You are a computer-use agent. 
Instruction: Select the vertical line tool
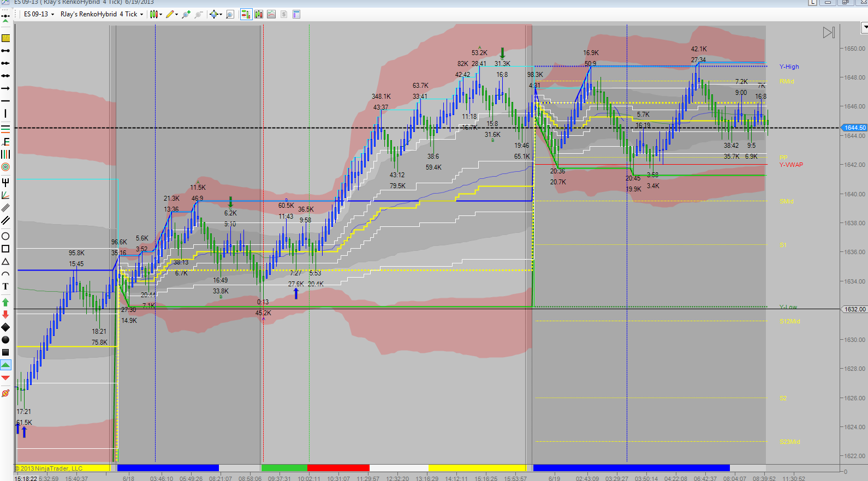5,113
